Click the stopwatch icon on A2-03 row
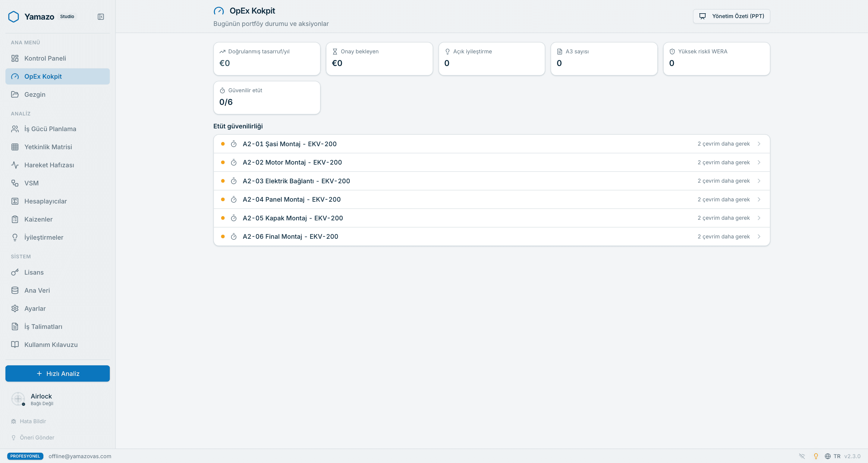Image resolution: width=868 pixels, height=463 pixels. coord(234,181)
